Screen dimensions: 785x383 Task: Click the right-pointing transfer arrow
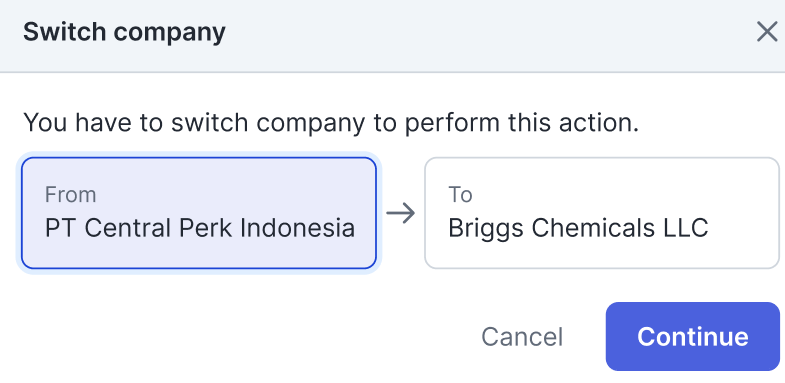click(401, 213)
